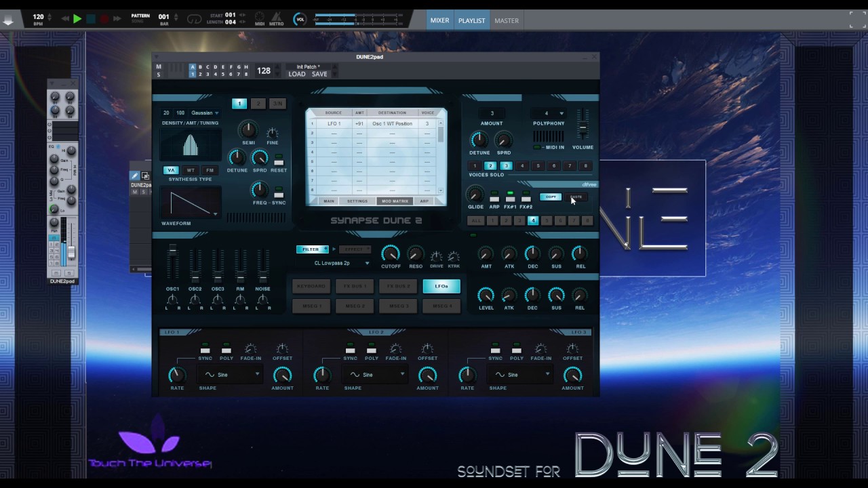Screen dimensions: 868x488
Task: Click the CUTOFF knob
Action: point(391,253)
